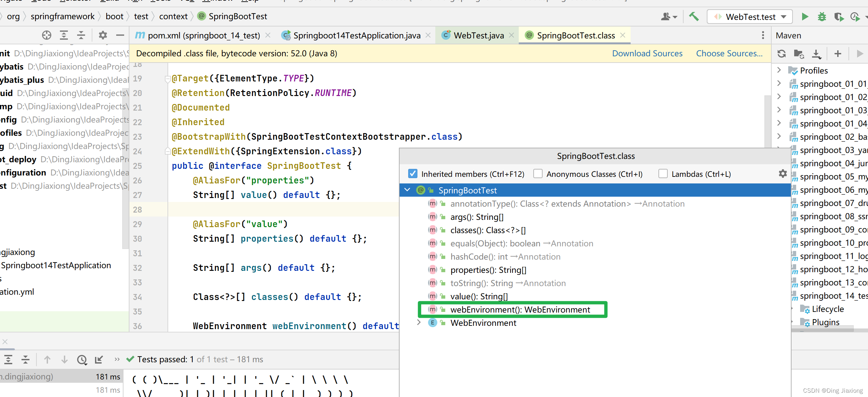This screenshot has height=397, width=868.
Task: Click Download Sources link
Action: point(647,53)
